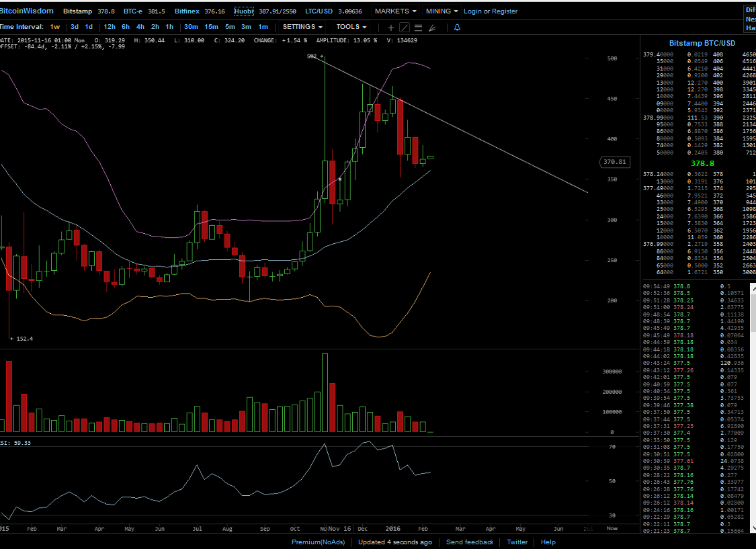
Task: Click the Bitstamp BTC/USD order book title
Action: point(702,44)
